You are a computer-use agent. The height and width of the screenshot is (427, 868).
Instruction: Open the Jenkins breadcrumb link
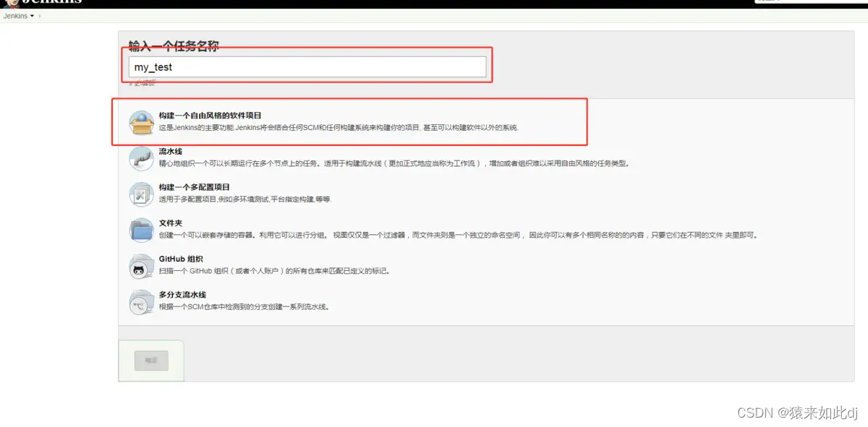coord(15,15)
